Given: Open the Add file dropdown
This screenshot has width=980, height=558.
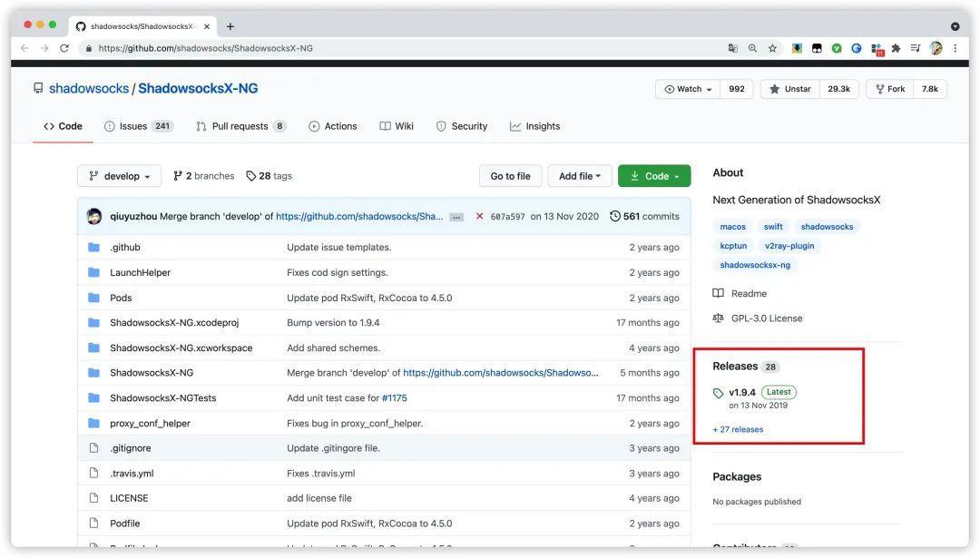Looking at the screenshot, I should pos(579,176).
